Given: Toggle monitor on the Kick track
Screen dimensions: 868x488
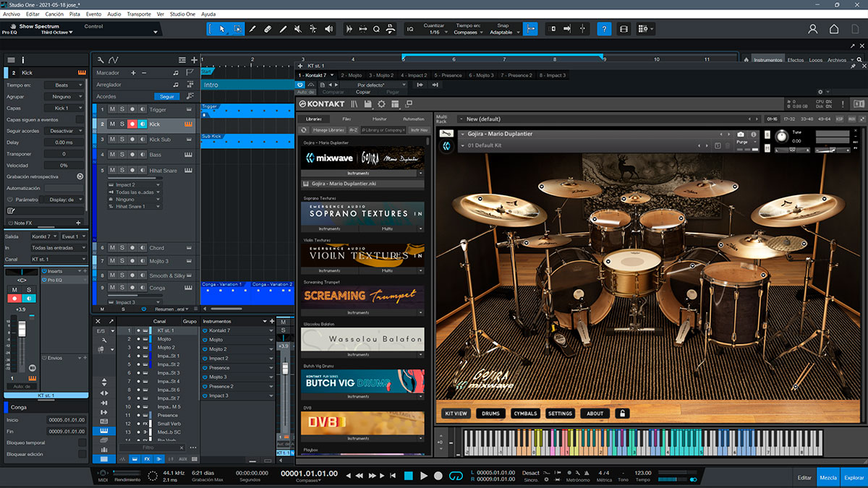Looking at the screenshot, I should tap(142, 124).
